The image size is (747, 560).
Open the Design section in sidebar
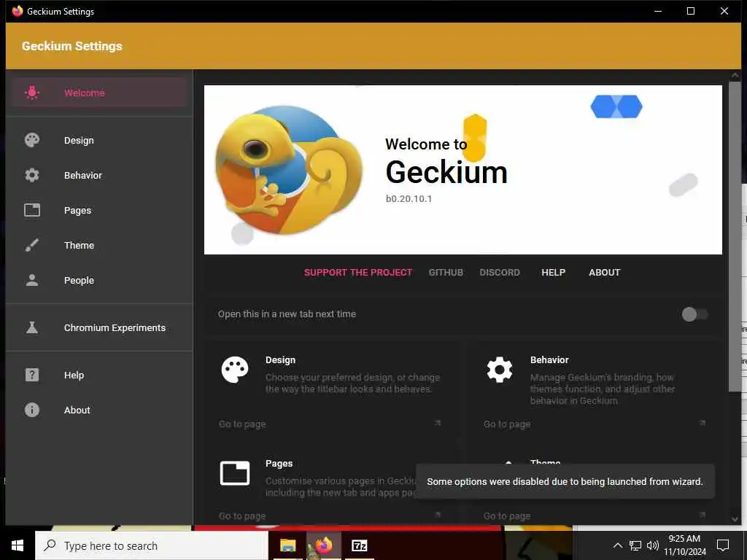(x=99, y=140)
